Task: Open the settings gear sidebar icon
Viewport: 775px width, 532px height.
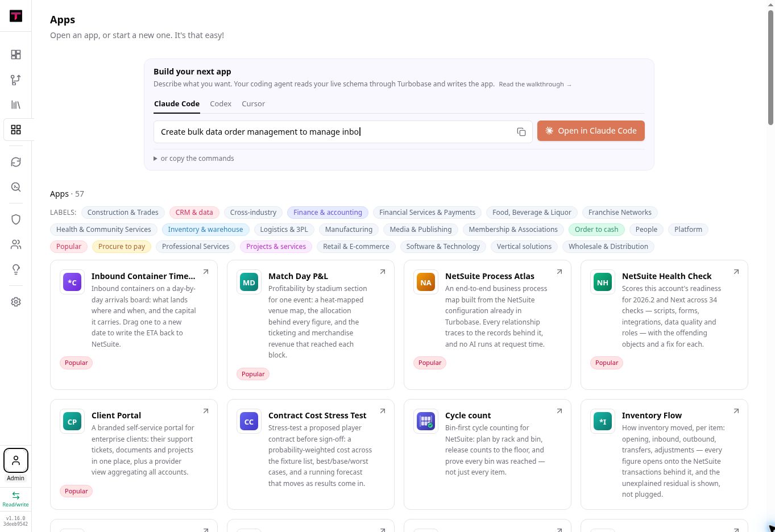Action: point(16,302)
